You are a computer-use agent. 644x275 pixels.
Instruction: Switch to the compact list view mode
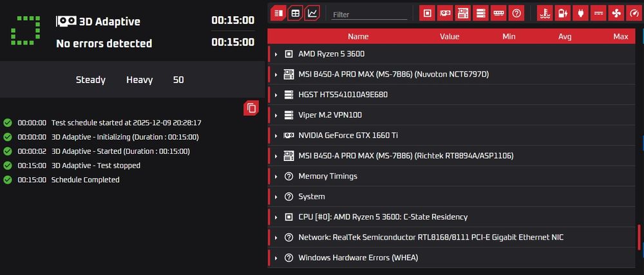[x=279, y=13]
